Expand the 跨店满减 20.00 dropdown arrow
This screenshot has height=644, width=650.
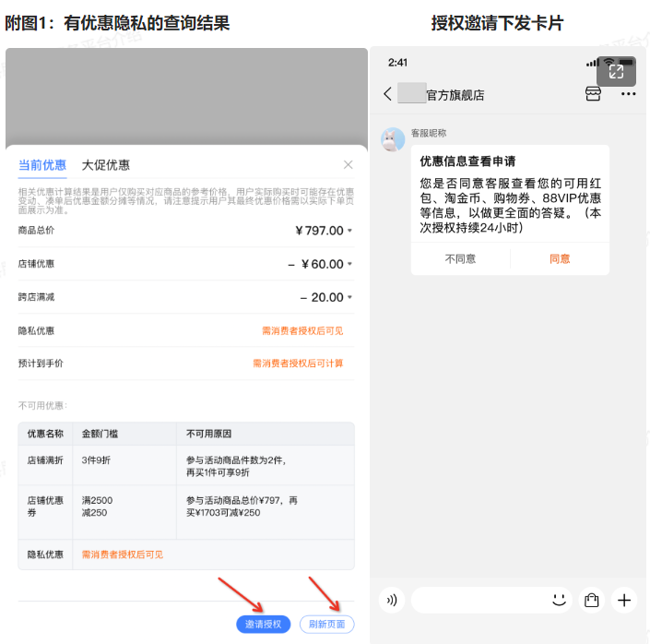click(349, 297)
